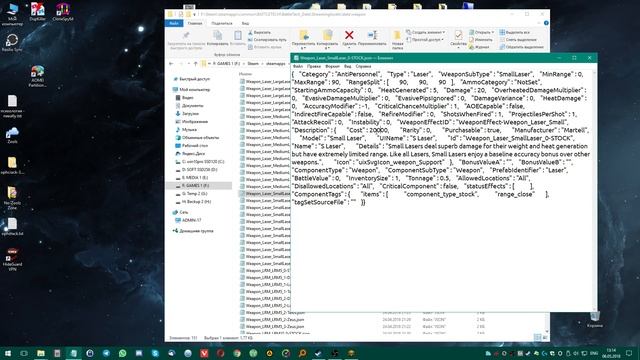Open Вид menu in Notepad

coord(347,66)
